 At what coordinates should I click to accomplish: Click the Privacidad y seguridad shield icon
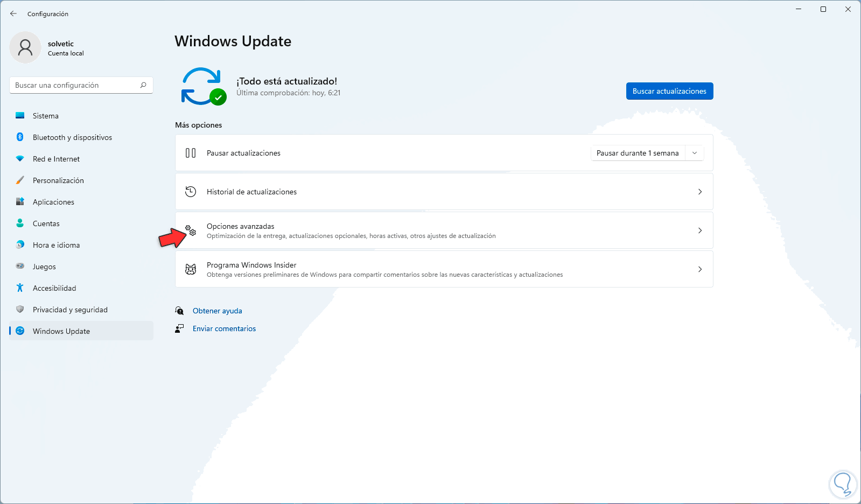(20, 310)
